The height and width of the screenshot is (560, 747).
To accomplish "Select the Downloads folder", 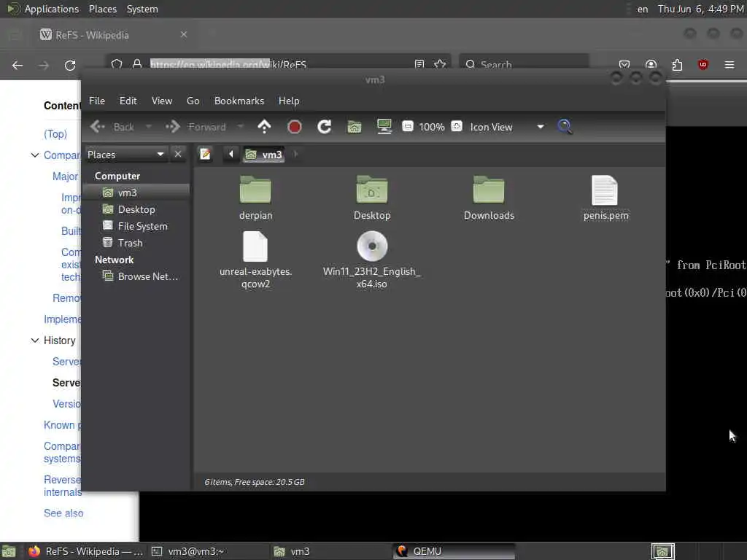I will [x=489, y=198].
